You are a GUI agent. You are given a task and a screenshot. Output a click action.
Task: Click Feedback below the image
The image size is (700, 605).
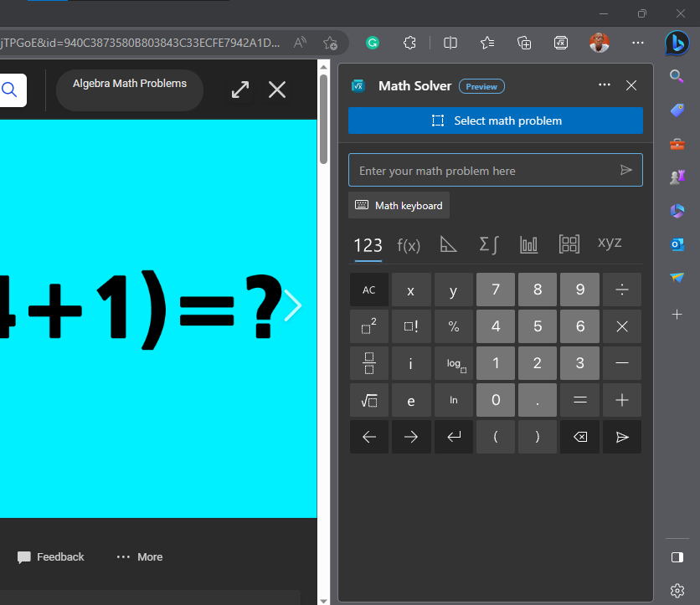50,556
